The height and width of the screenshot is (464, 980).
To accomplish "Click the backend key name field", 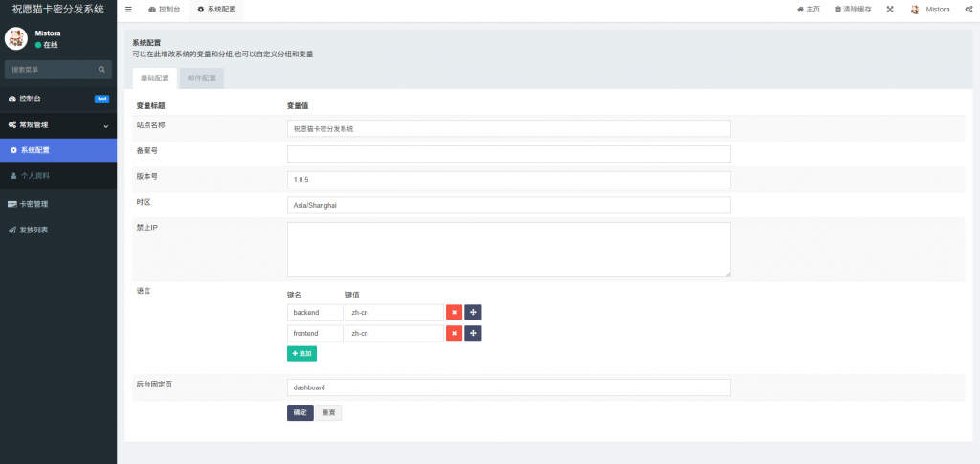I will pyautogui.click(x=315, y=312).
